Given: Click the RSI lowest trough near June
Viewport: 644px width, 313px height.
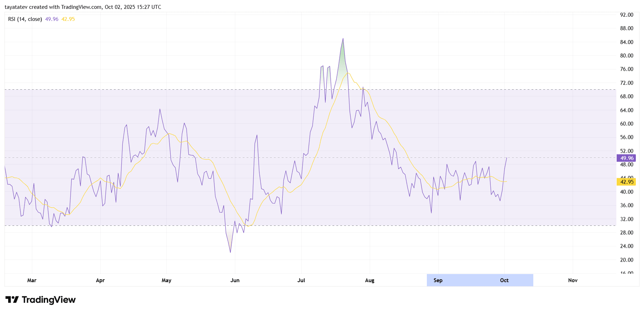Looking at the screenshot, I should (230, 252).
